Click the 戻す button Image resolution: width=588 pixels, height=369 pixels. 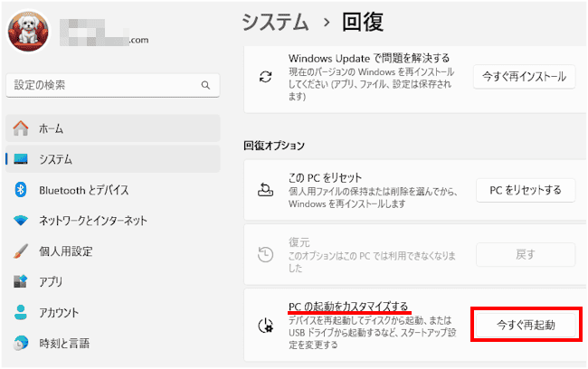coord(526,255)
